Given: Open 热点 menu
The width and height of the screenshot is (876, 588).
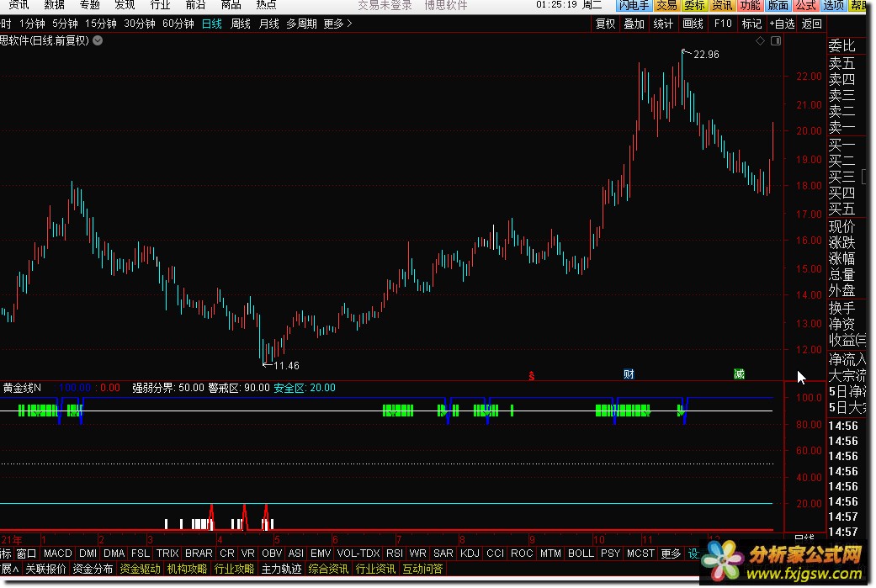Looking at the screenshot, I should (266, 5).
